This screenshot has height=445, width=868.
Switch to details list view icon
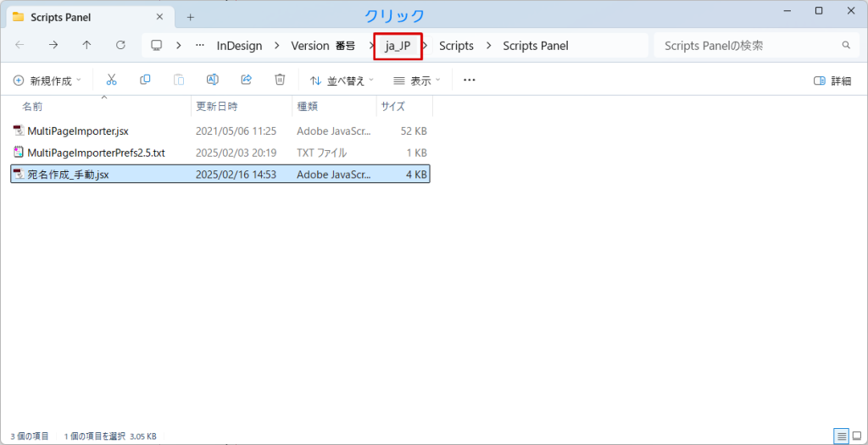841,436
